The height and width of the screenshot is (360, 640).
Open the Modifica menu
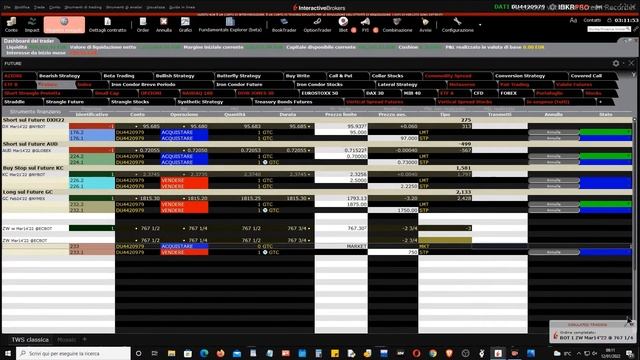[x=22, y=7]
